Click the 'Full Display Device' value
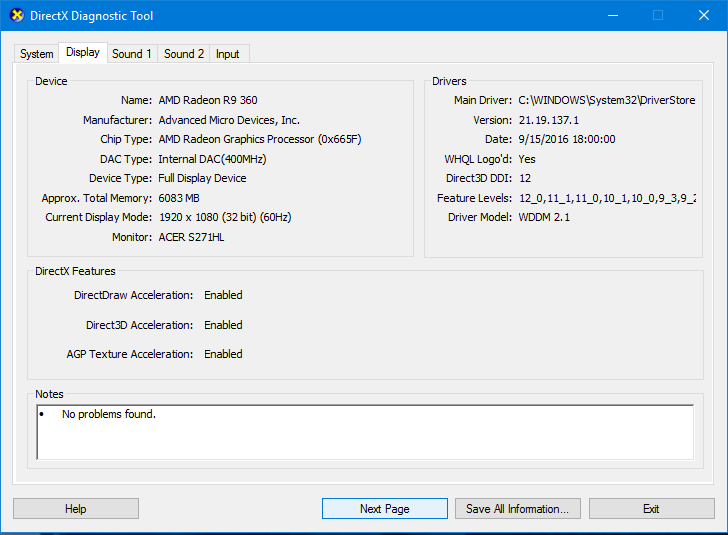This screenshot has width=728, height=535. click(x=202, y=178)
